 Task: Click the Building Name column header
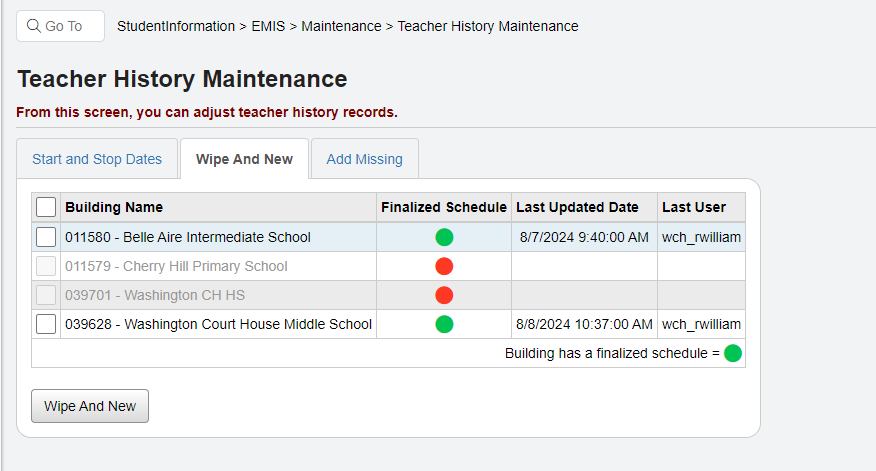click(x=114, y=207)
